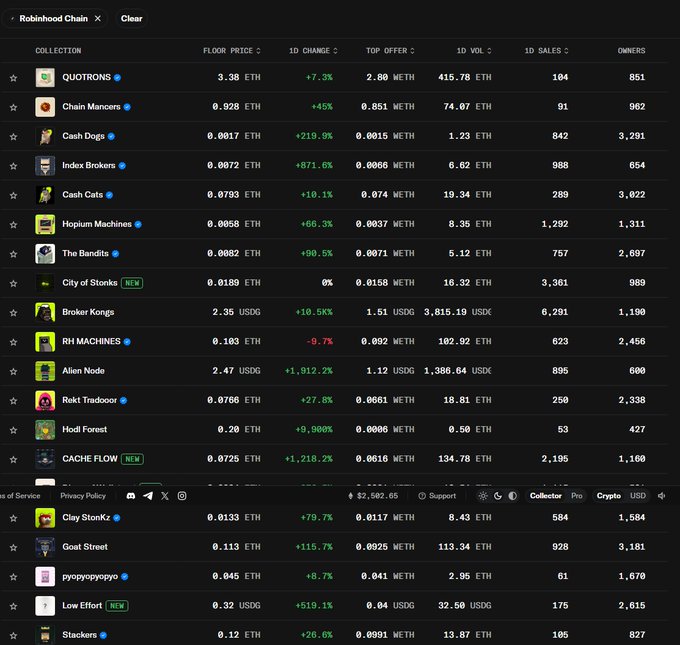
Task: Click Broker Kongs 6,291 sales value
Action: 554,312
